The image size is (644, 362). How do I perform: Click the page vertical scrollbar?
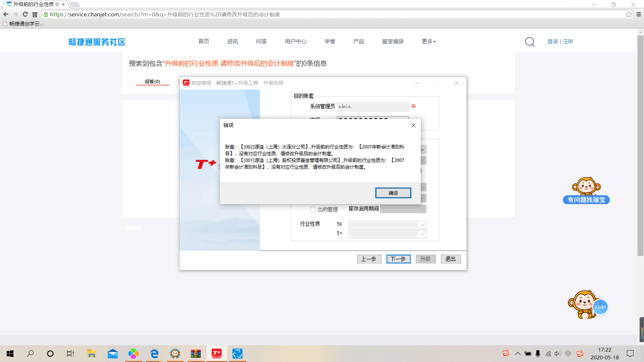(x=640, y=145)
